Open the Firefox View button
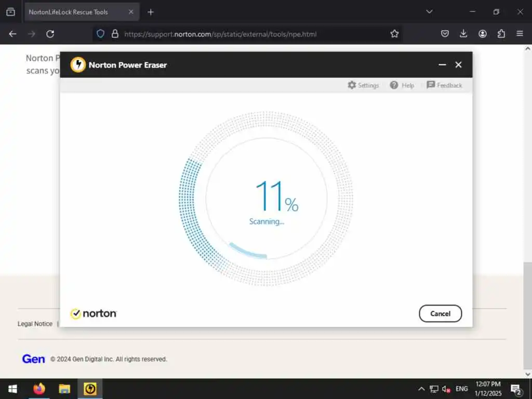 pos(10,12)
